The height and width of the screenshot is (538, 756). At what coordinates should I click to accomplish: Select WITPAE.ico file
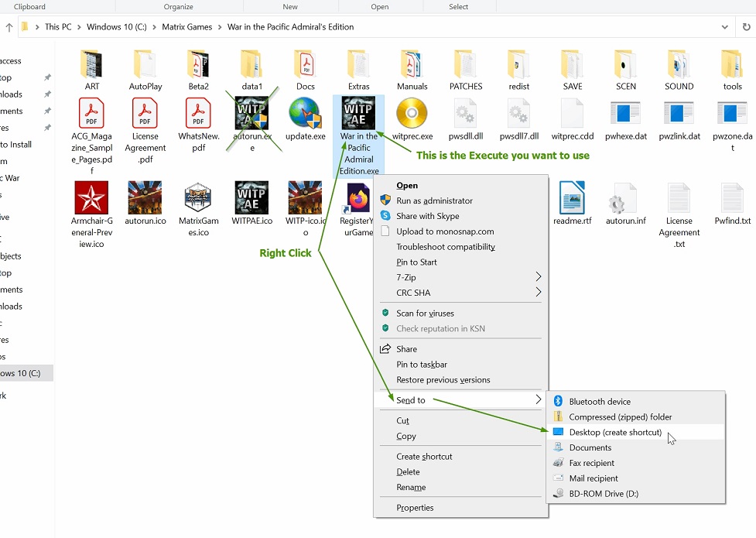pos(251,203)
